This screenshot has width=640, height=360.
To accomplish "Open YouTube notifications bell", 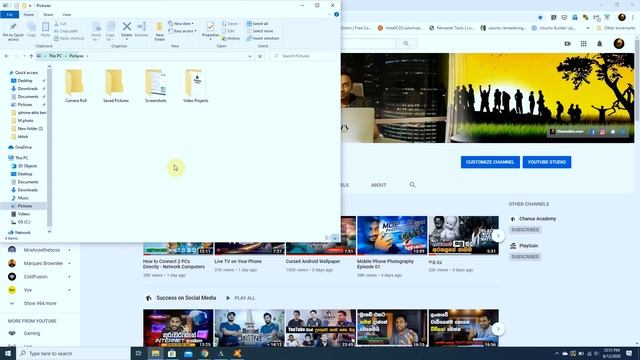I will click(x=600, y=44).
